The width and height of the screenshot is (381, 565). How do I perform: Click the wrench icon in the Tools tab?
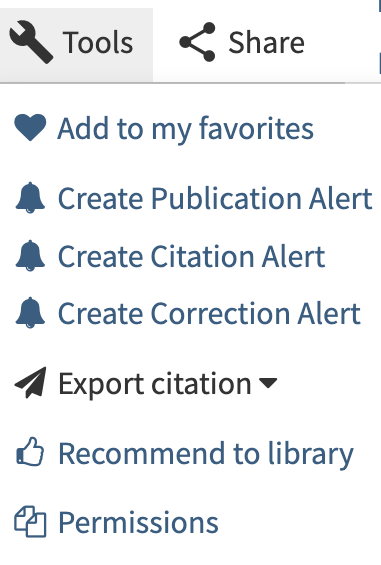point(31,42)
